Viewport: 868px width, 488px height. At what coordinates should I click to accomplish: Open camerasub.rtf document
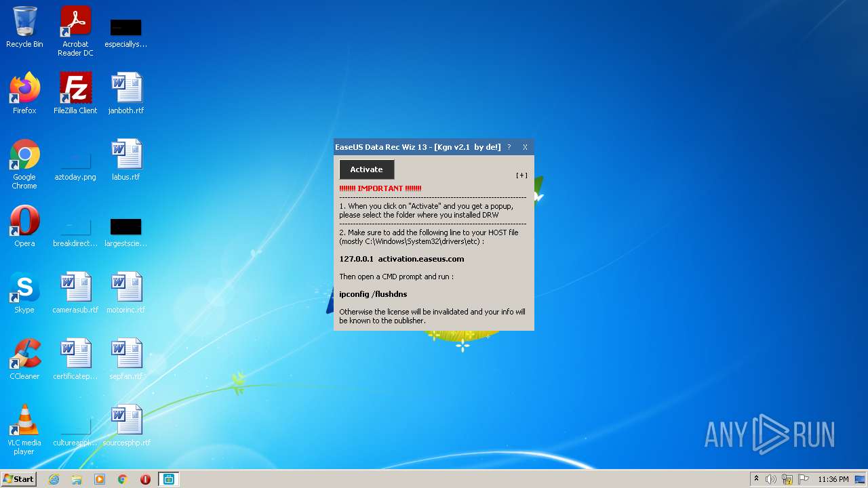[x=75, y=293]
